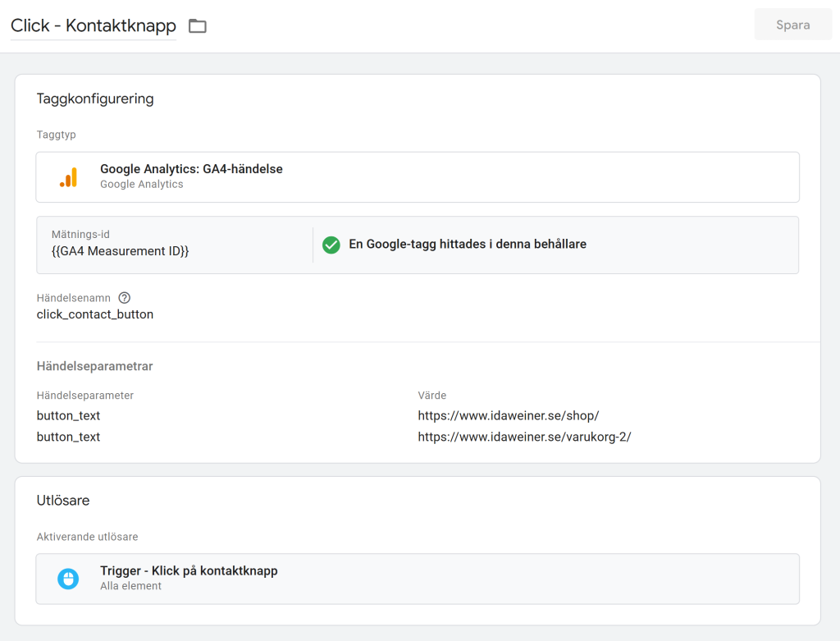Click the Spara button
Viewport: 840px width, 641px height.
(x=793, y=25)
